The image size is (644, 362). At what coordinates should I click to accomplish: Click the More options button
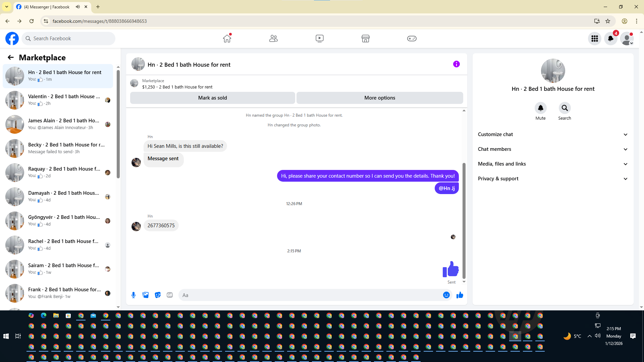(380, 98)
